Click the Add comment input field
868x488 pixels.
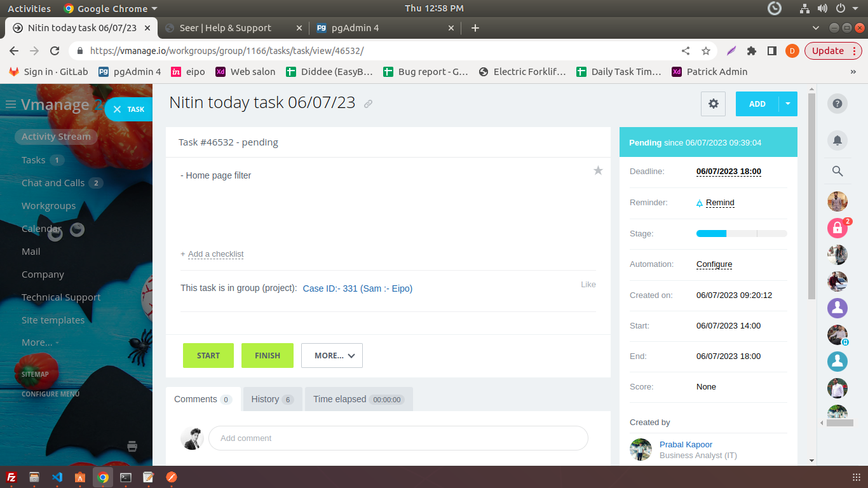tap(398, 438)
